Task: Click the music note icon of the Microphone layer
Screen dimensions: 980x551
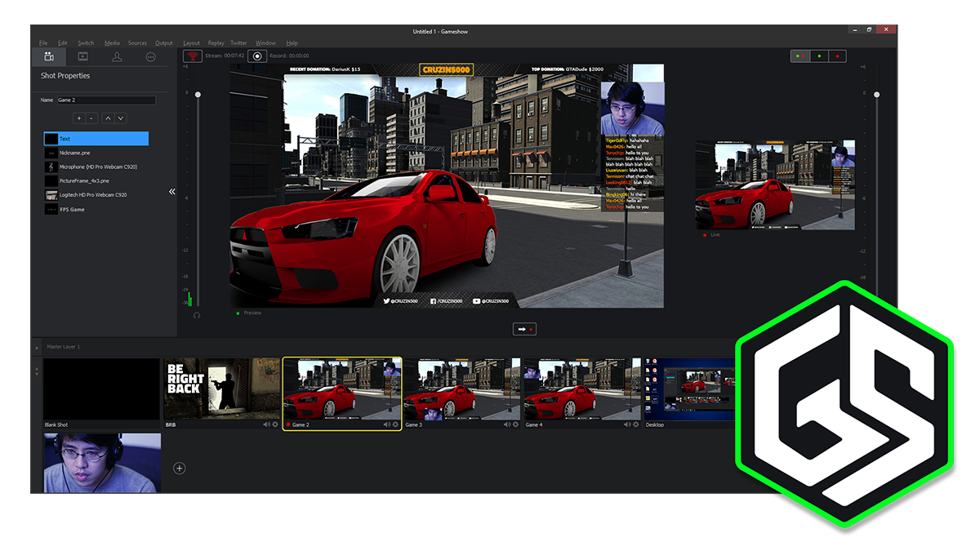Action: pyautogui.click(x=51, y=167)
